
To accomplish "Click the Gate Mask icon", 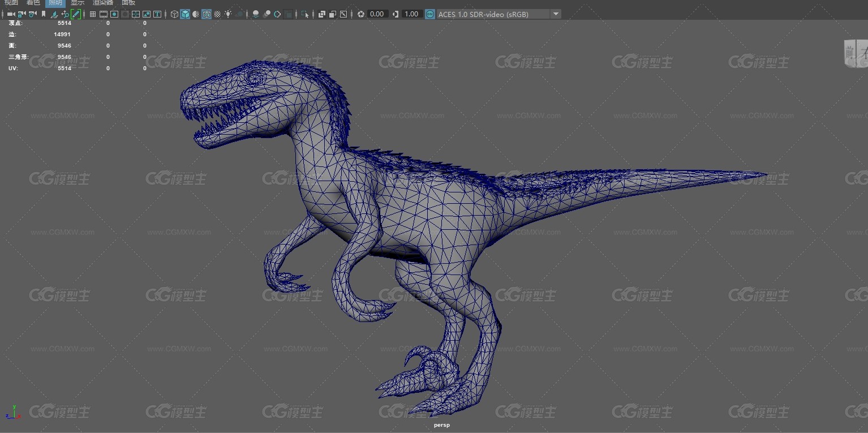I will coord(125,14).
